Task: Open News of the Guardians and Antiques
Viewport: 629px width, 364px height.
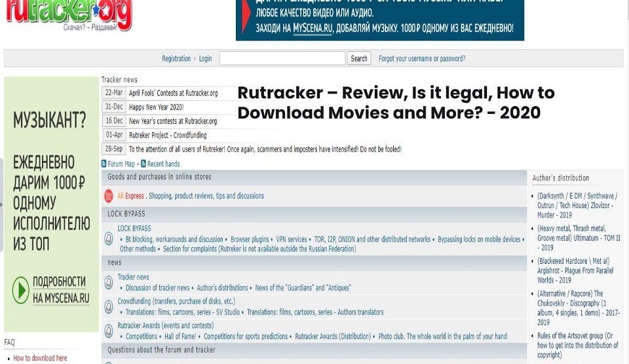Action: tap(303, 288)
